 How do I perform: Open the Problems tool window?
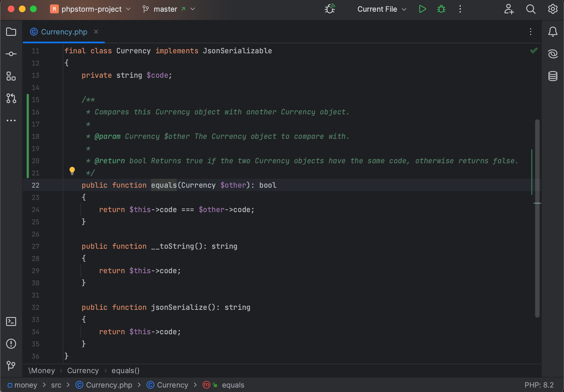coord(11,344)
